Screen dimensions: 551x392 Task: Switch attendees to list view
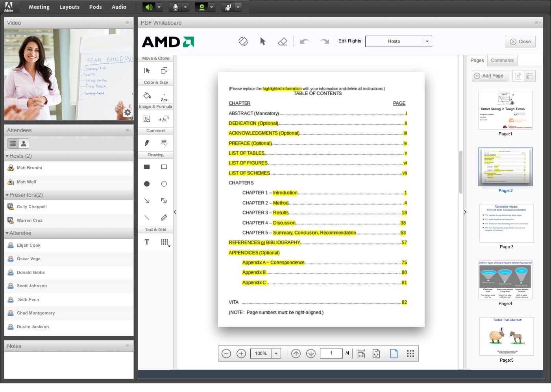(13, 144)
